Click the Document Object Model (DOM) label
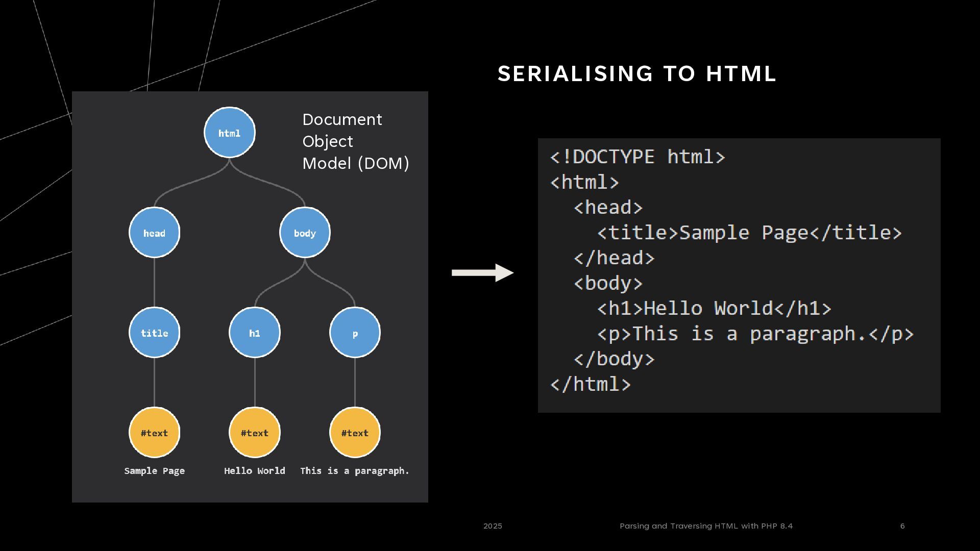This screenshot has height=551, width=980. tap(355, 141)
